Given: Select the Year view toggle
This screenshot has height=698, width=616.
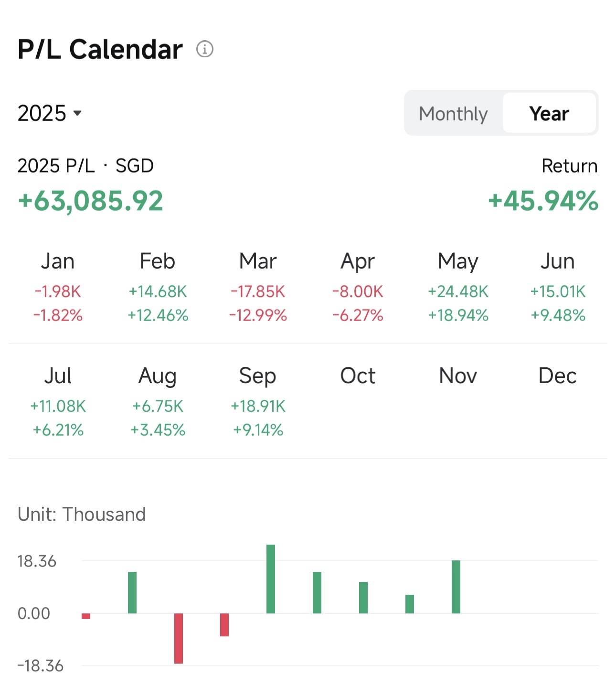Looking at the screenshot, I should [x=549, y=113].
